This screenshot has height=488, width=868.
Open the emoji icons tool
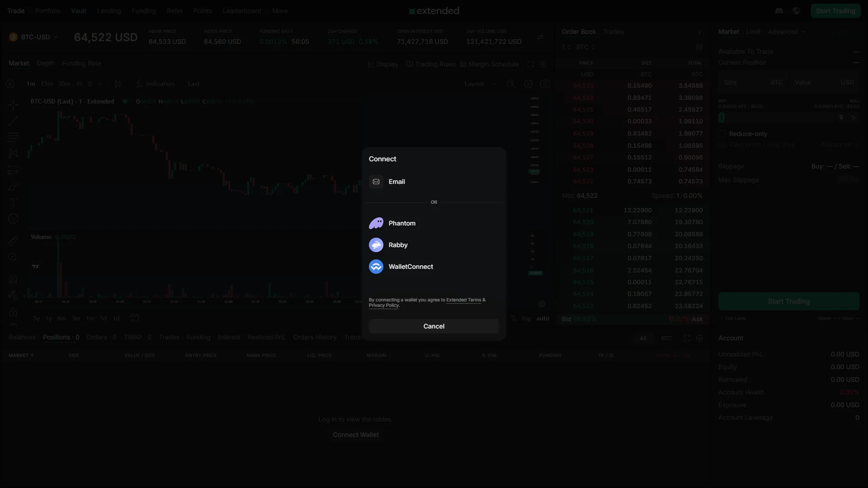(13, 219)
